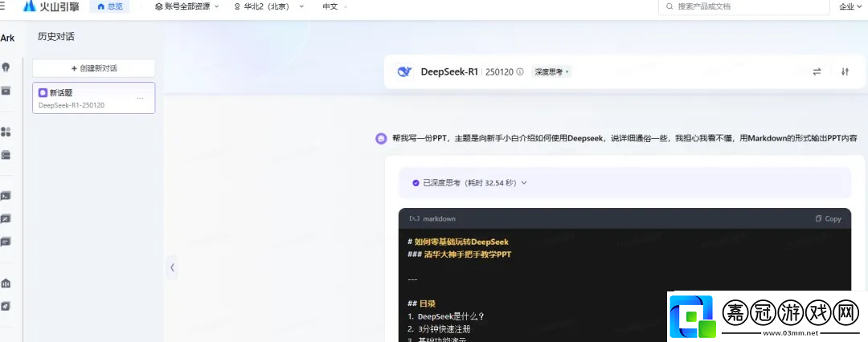The height and width of the screenshot is (342, 868).
Task: Click the Ark label in sidebar
Action: [x=7, y=39]
